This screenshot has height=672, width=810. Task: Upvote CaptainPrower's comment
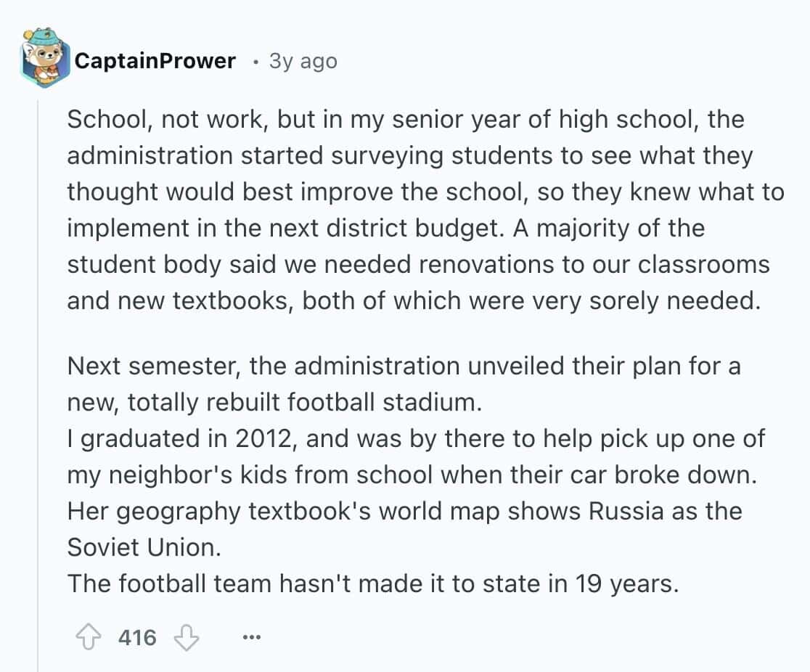pyautogui.click(x=89, y=638)
